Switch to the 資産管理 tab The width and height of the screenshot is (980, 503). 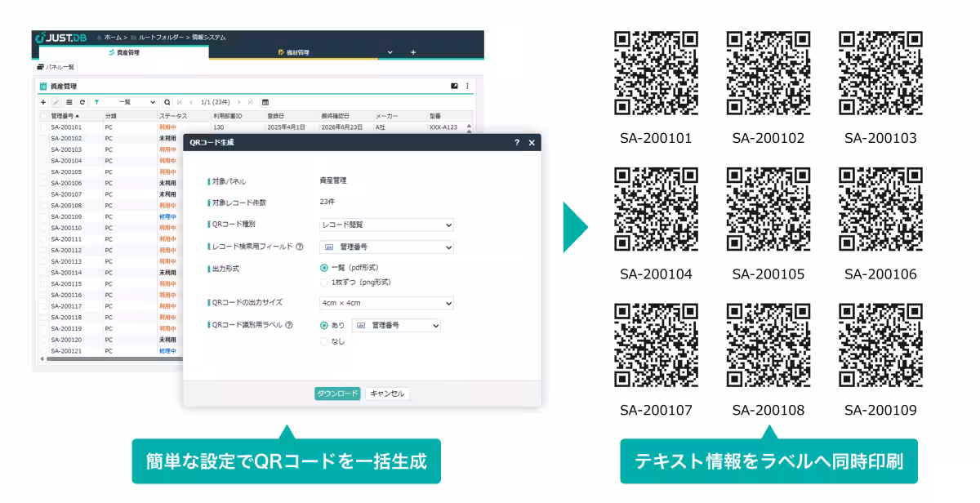pos(123,52)
